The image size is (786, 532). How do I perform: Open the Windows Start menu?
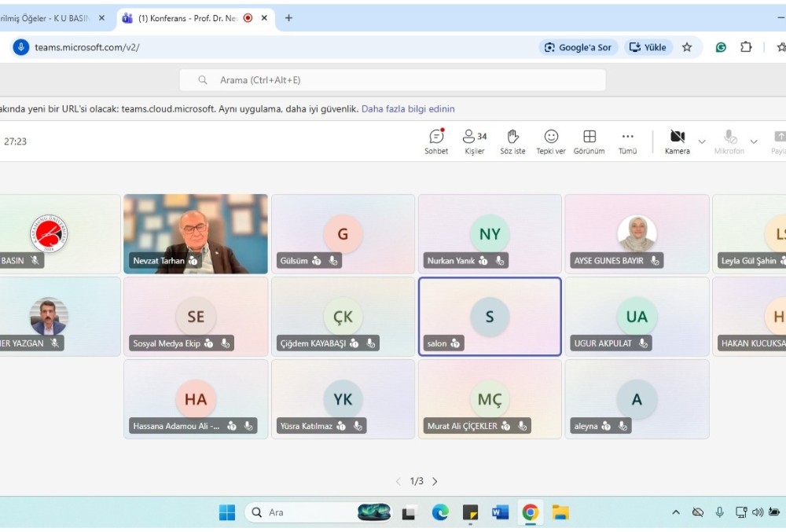tap(227, 512)
